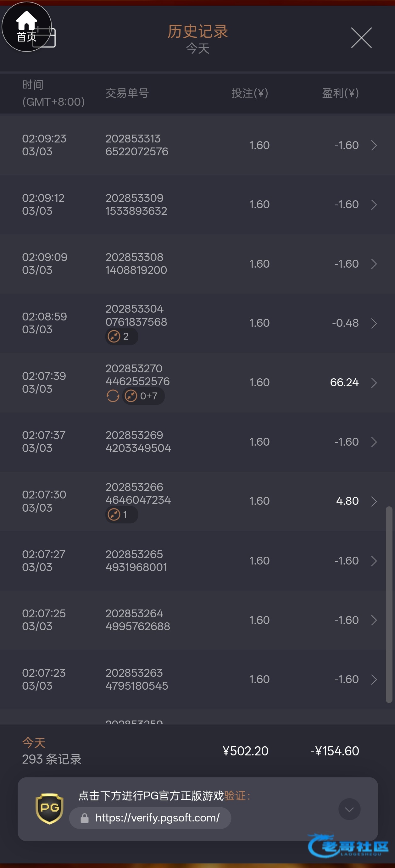Select the 今天 date filter label
Screen dimensions: 395x868
(x=198, y=48)
